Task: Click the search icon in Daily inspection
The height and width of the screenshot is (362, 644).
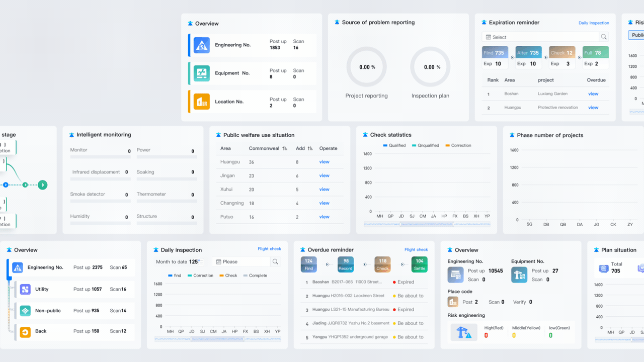Action: (x=275, y=261)
